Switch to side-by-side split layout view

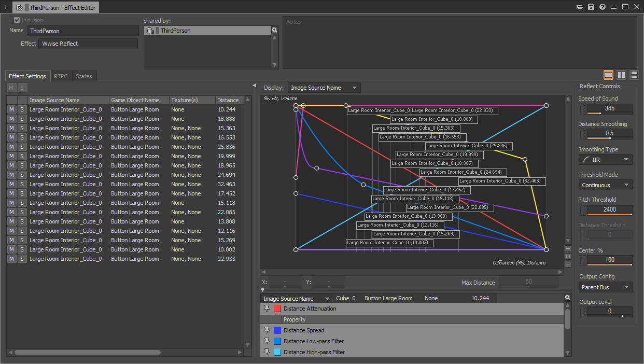pos(621,76)
